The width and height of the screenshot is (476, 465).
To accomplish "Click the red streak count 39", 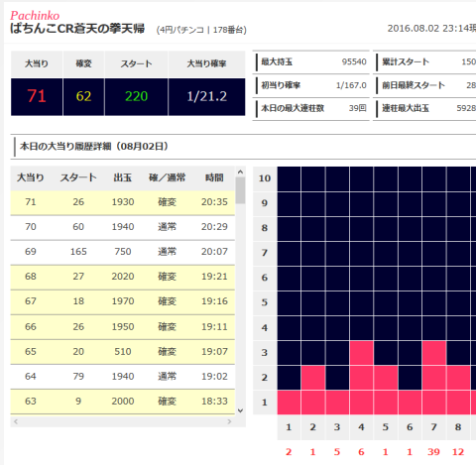I will pyautogui.click(x=433, y=452).
